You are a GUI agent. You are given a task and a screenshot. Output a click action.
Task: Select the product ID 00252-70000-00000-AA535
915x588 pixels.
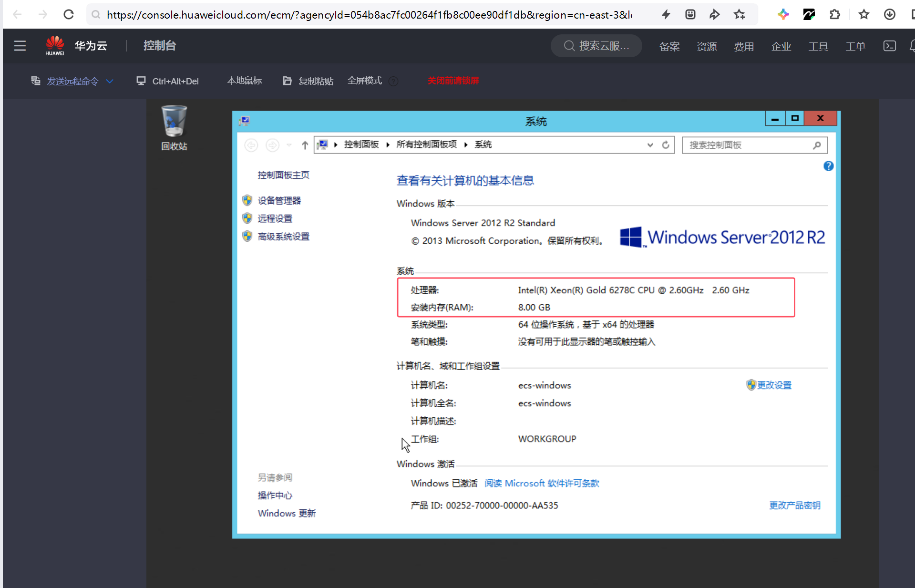502,505
